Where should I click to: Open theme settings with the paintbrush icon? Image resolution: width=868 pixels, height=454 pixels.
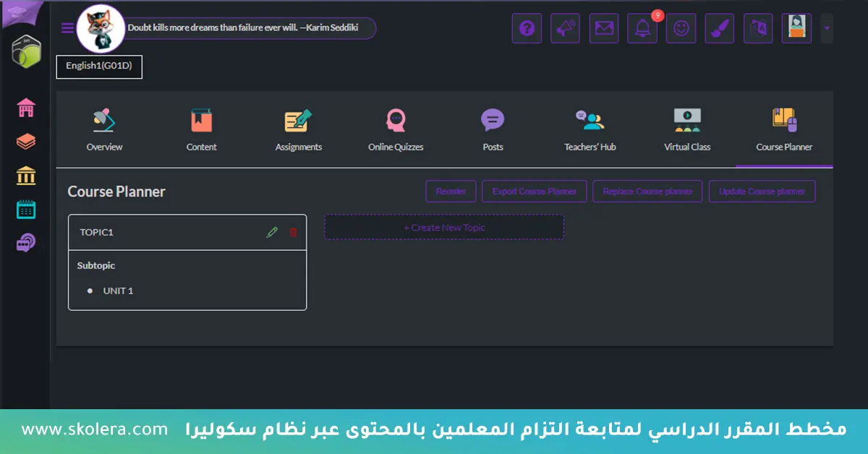coord(719,27)
